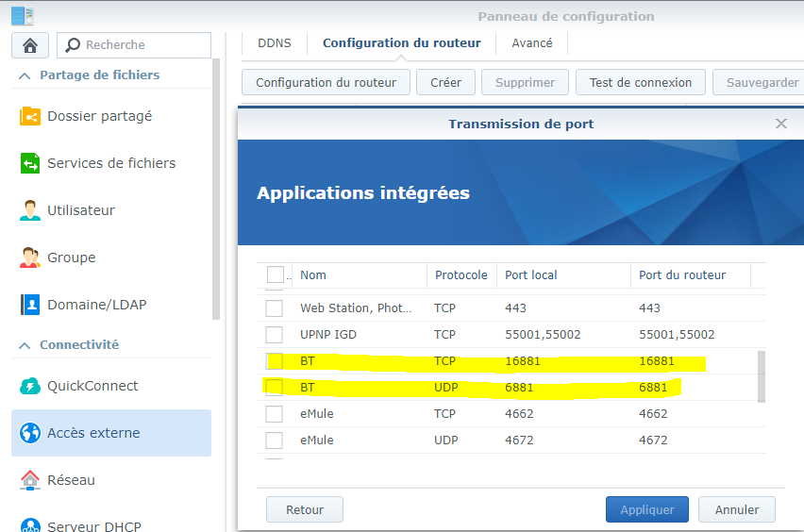Select the Utilisateur user icon
804x532 pixels.
click(30, 210)
